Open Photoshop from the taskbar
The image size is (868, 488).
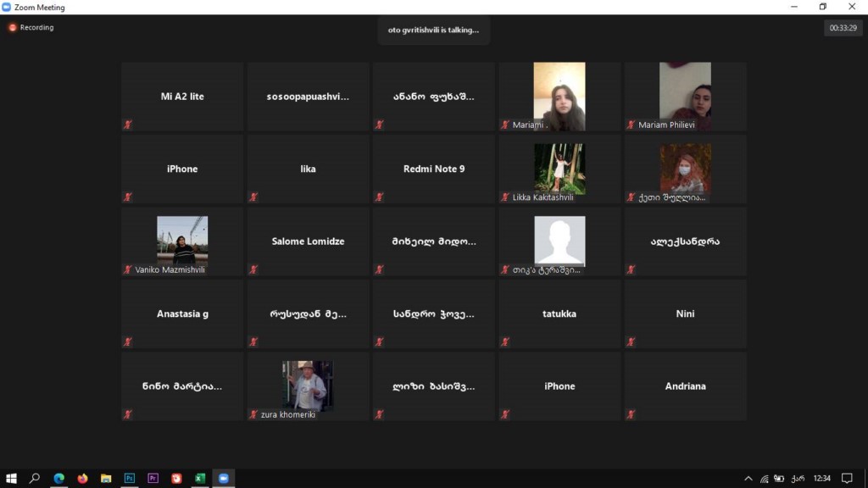[130, 478]
